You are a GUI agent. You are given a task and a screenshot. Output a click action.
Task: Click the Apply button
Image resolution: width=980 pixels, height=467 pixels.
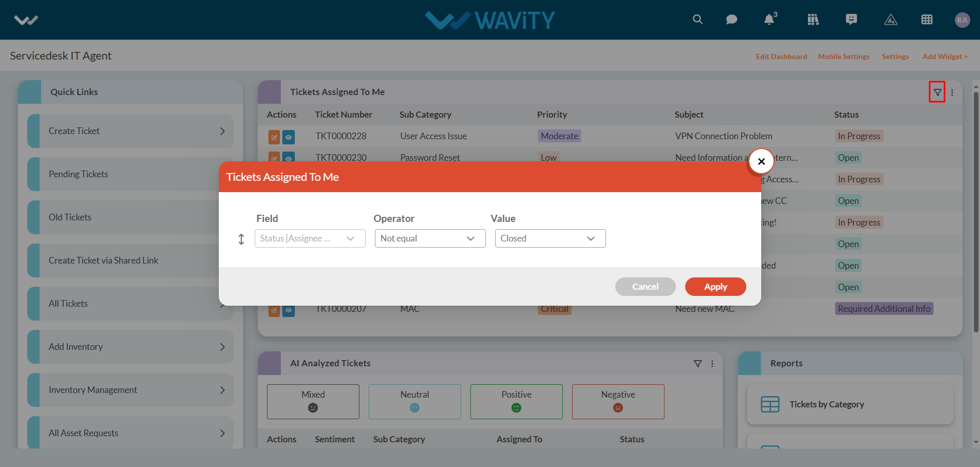(715, 287)
